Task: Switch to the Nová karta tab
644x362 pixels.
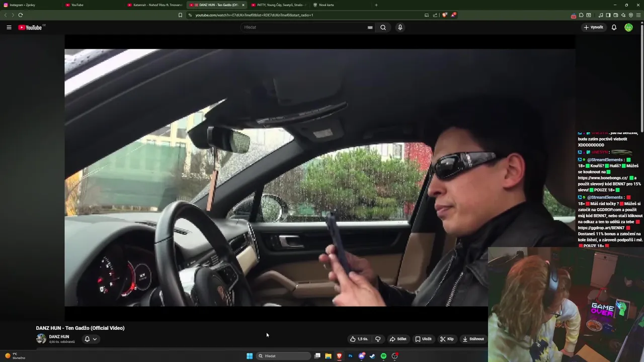Action: tap(340, 5)
